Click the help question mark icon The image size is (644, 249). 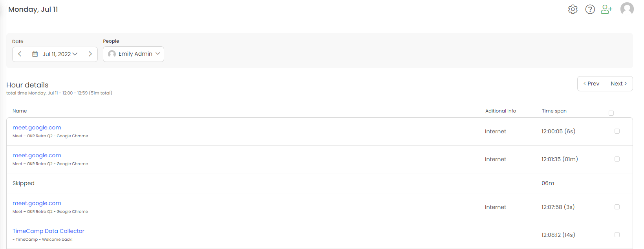coord(590,9)
